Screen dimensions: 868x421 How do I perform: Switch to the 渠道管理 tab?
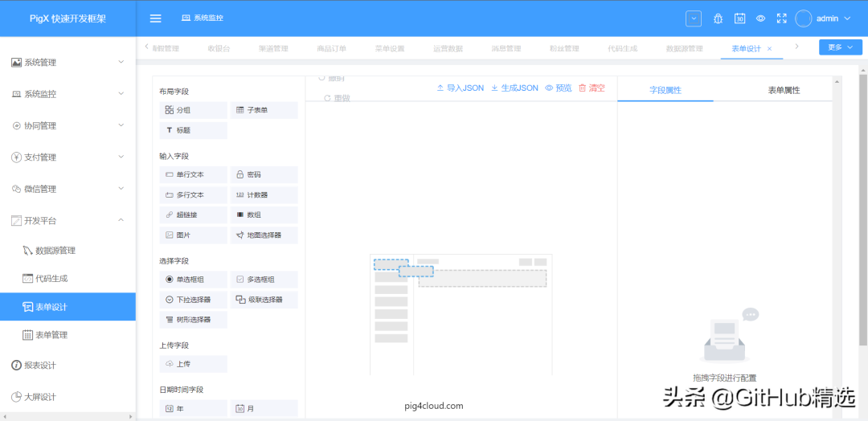pos(273,49)
